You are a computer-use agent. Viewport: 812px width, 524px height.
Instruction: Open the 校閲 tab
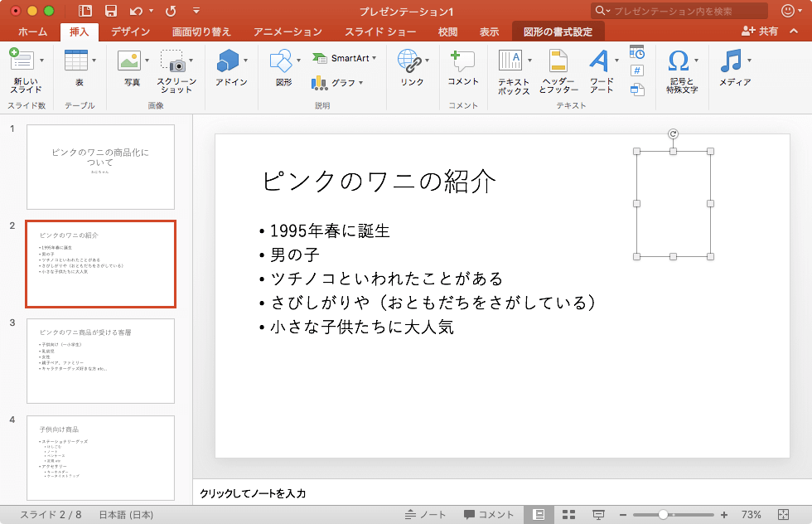(448, 32)
